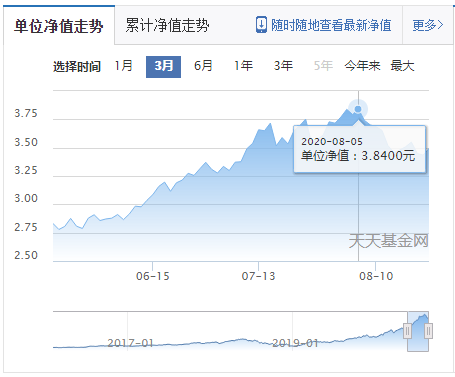Click the highlighted 2020-08-05 data point
455x377 pixels.
[358, 109]
